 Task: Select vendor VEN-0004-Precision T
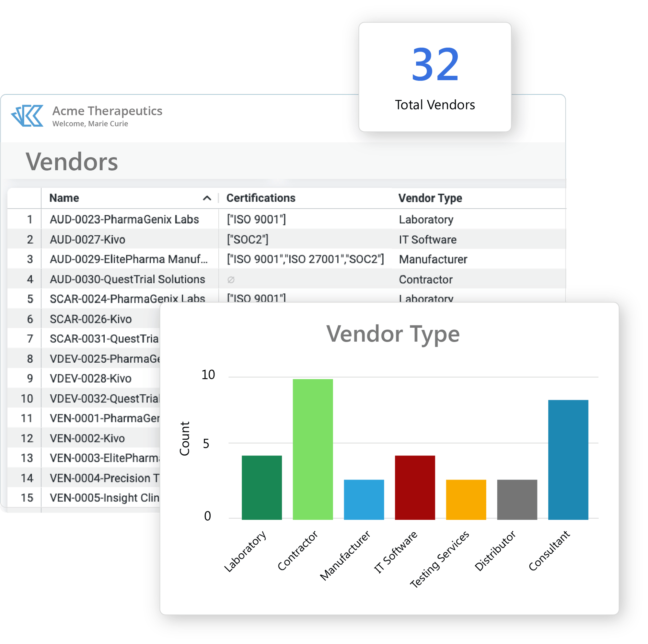click(105, 478)
